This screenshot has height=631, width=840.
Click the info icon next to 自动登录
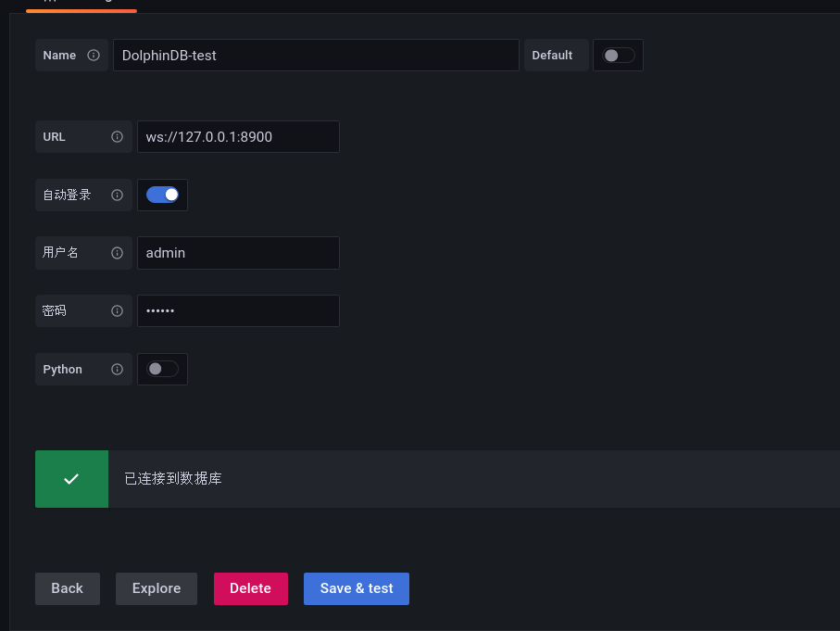coord(117,196)
